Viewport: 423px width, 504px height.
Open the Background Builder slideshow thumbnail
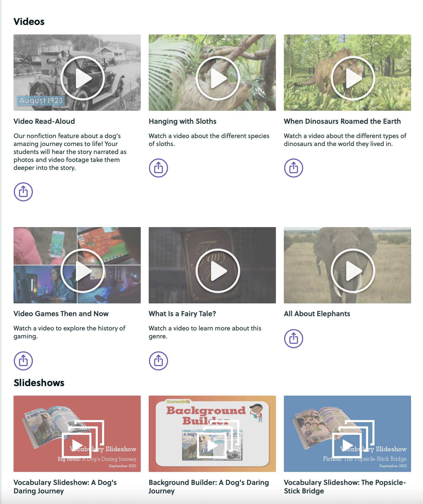coord(212,434)
